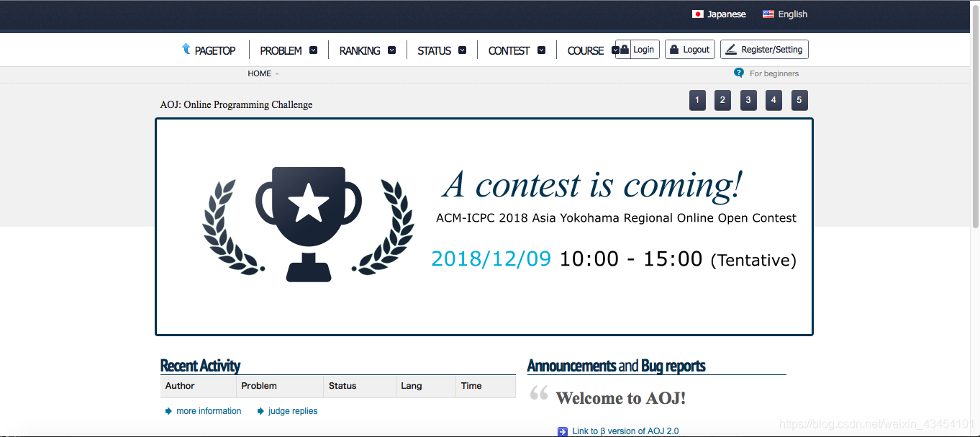Click the Recent Activity heading
This screenshot has width=980, height=437.
click(x=200, y=366)
